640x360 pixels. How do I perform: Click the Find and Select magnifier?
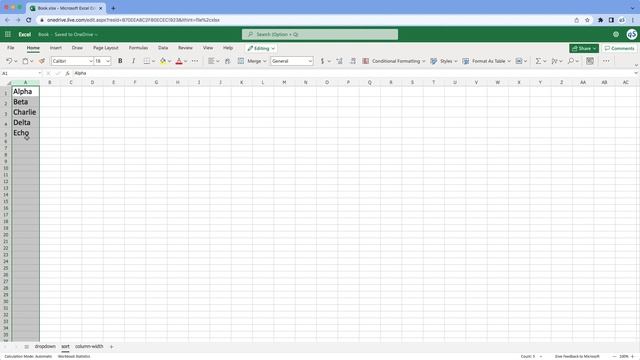coord(571,61)
